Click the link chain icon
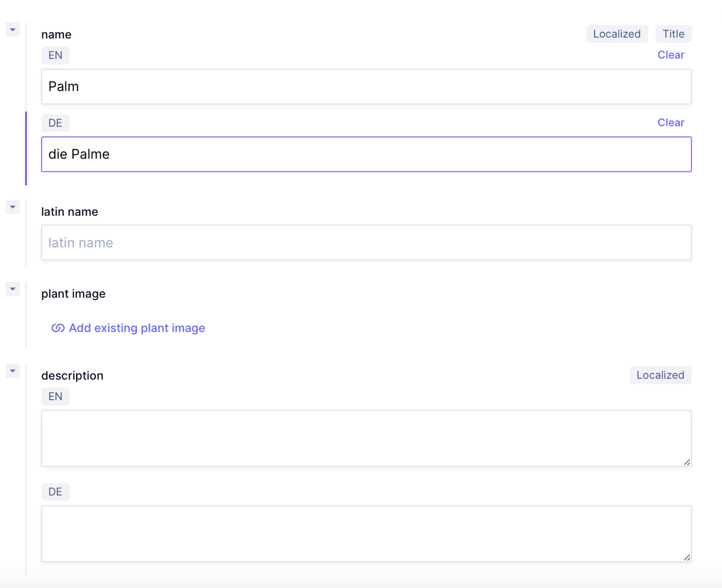The height and width of the screenshot is (588, 722). [58, 328]
